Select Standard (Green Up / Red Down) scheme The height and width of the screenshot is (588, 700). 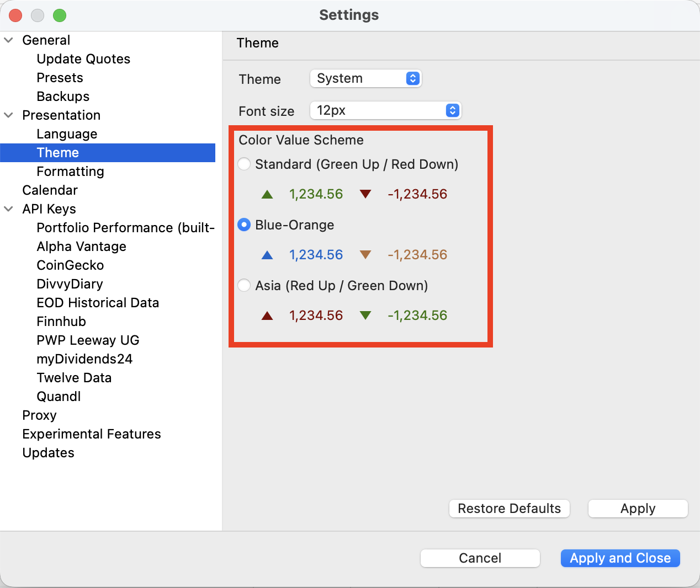pyautogui.click(x=244, y=164)
